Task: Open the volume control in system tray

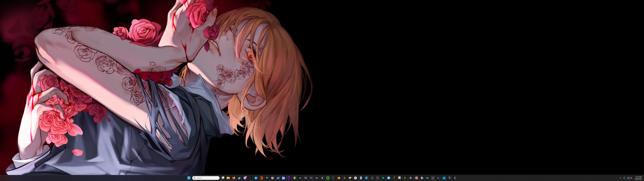Action: pyautogui.click(x=631, y=178)
